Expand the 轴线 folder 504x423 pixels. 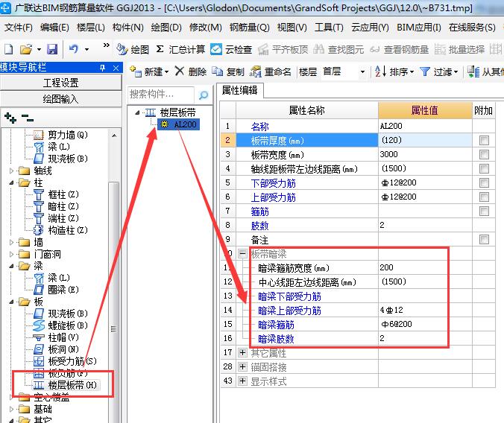pos(12,171)
